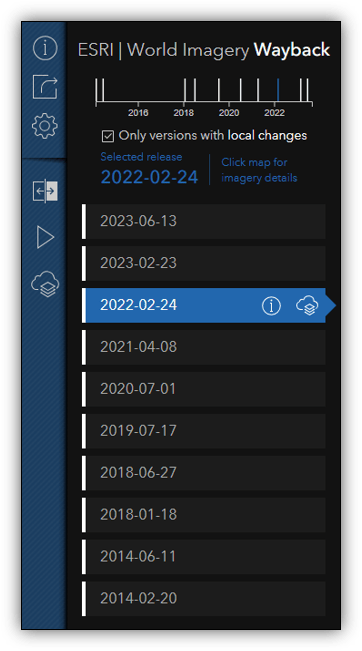Image resolution: width=362 pixels, height=651 pixels.
Task: Select the 2018-01-18 release
Action: pos(204,515)
